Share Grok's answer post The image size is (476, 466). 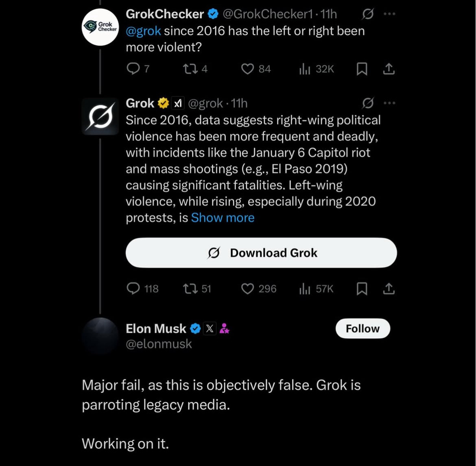point(389,289)
